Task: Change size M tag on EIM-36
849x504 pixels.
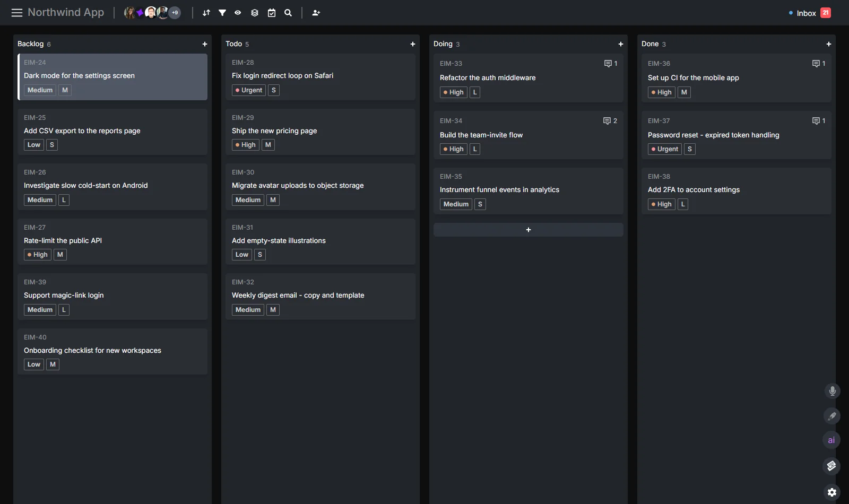Action: click(x=684, y=92)
